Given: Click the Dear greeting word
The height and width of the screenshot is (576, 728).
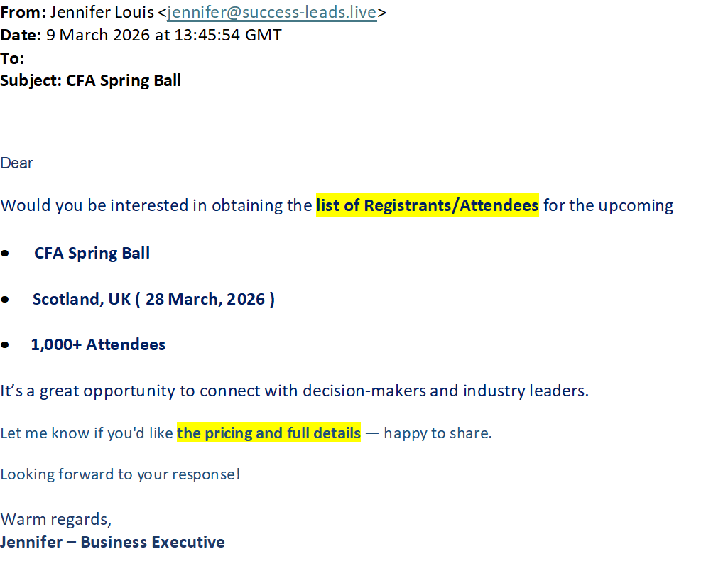Looking at the screenshot, I should pyautogui.click(x=16, y=163).
